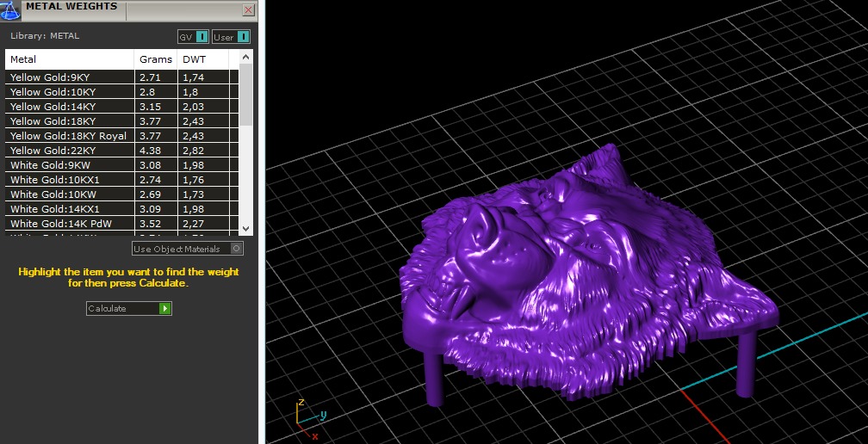Close the Metal Weights panel
The height and width of the screenshot is (444, 868).
click(249, 10)
